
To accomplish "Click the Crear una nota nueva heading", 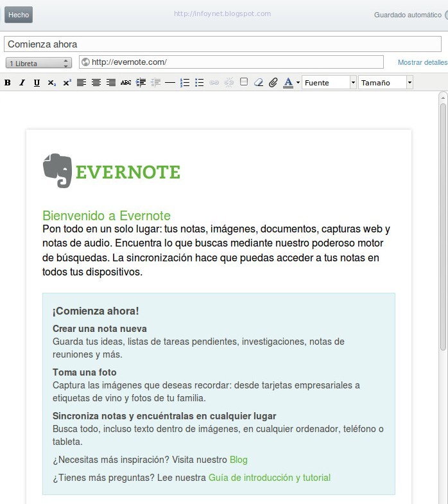I will tap(99, 329).
